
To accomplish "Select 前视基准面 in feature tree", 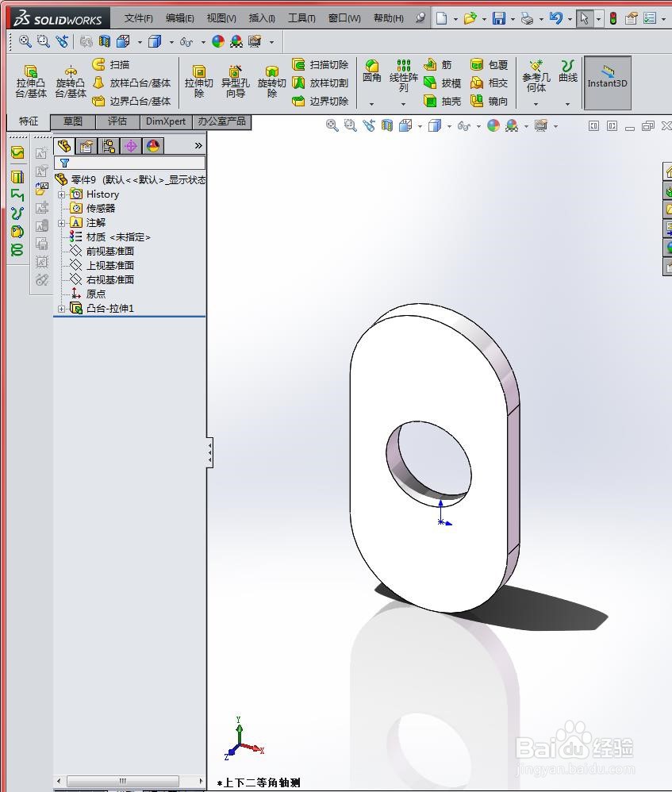I will 102,251.
